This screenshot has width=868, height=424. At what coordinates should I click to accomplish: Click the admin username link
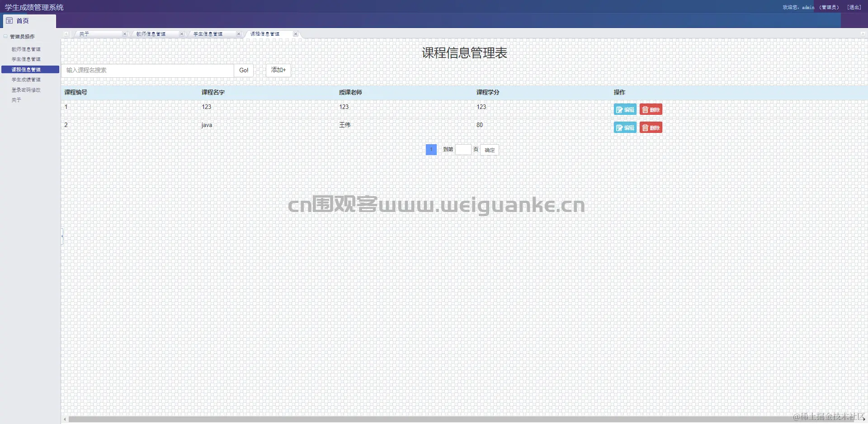[x=808, y=7]
